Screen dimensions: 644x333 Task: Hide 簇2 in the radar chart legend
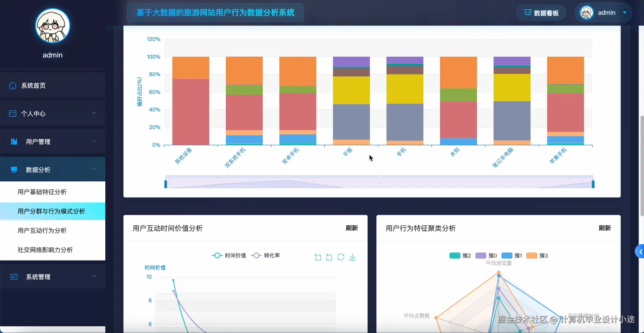tap(460, 256)
